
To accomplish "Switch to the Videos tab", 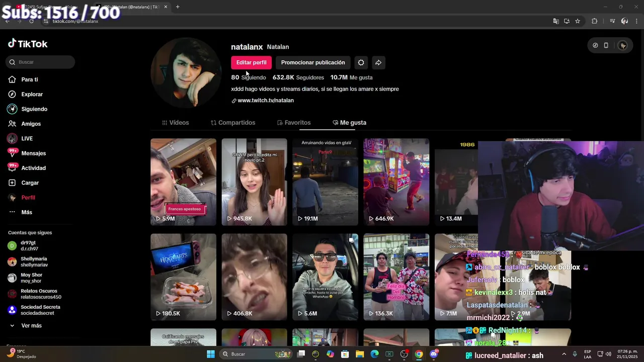I will tap(176, 123).
